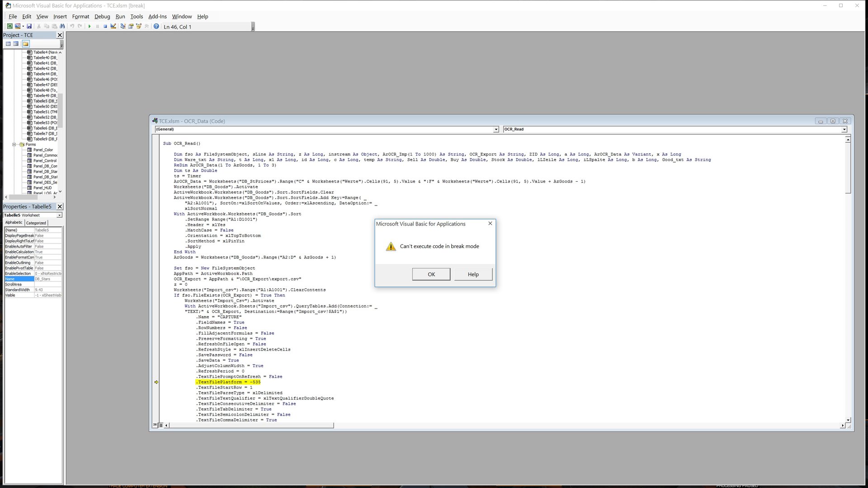The image size is (868, 488).
Task: Click the Cut scissors icon
Action: click(39, 26)
